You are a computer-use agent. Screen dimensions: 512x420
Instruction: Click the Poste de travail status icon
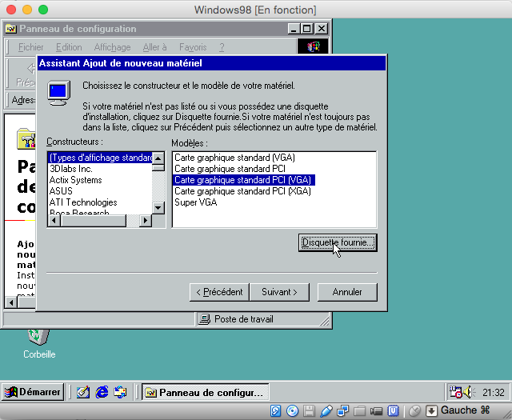pyautogui.click(x=205, y=319)
